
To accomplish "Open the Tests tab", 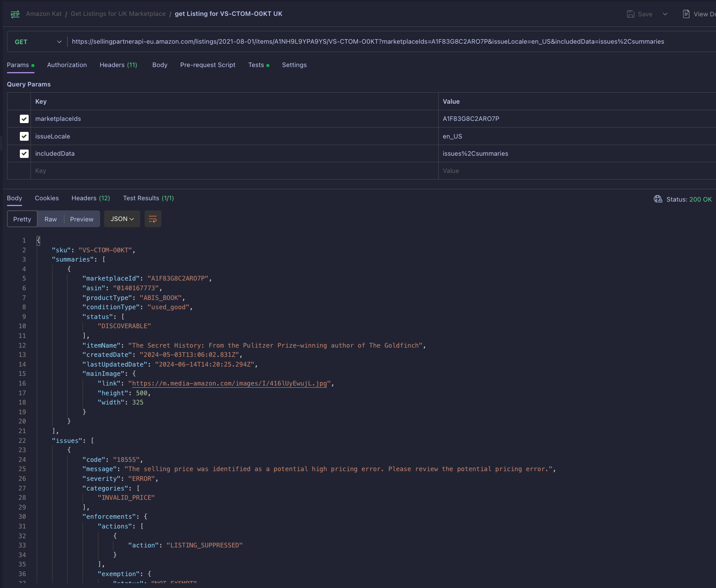I will 259,65.
